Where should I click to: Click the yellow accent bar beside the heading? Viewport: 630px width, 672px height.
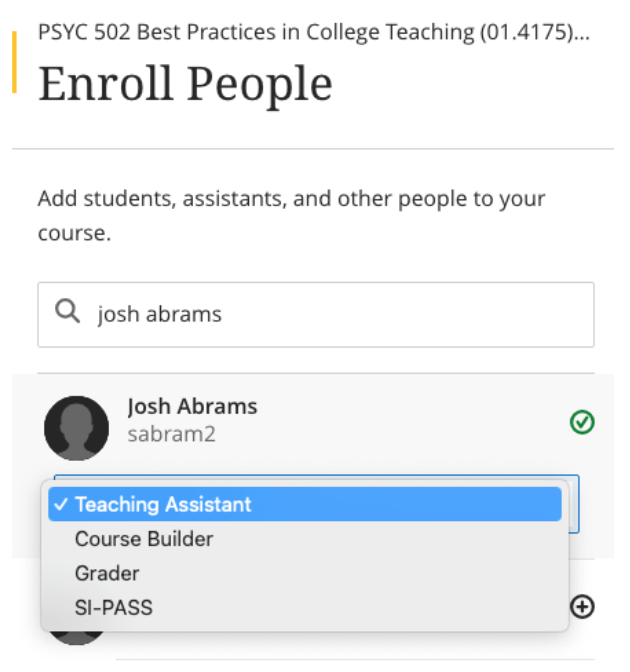pyautogui.click(x=14, y=62)
